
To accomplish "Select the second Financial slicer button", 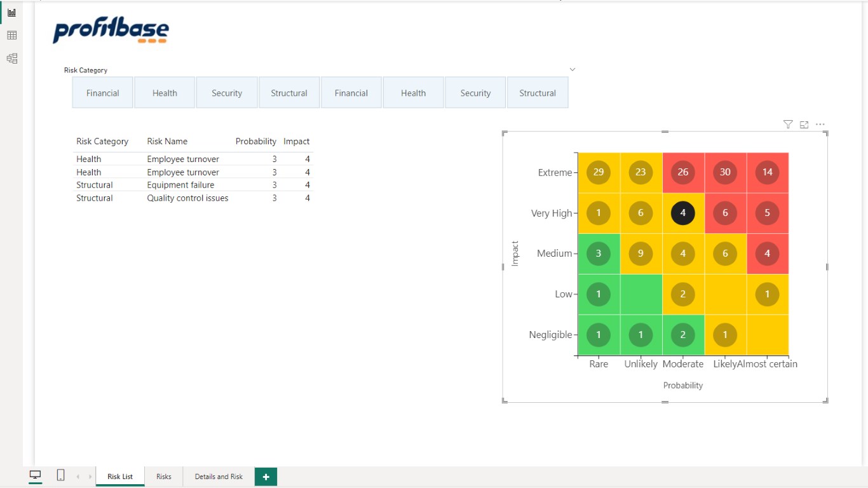I will pyautogui.click(x=351, y=93).
